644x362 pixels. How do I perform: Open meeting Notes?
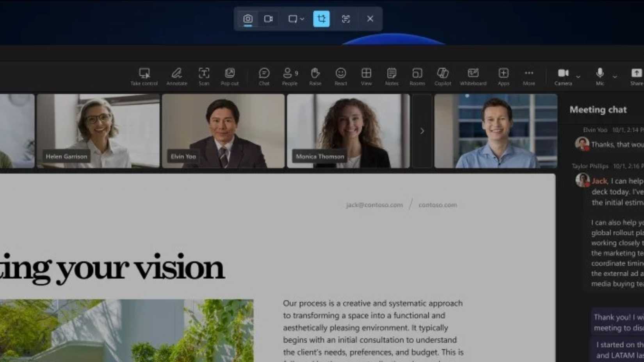391,76
